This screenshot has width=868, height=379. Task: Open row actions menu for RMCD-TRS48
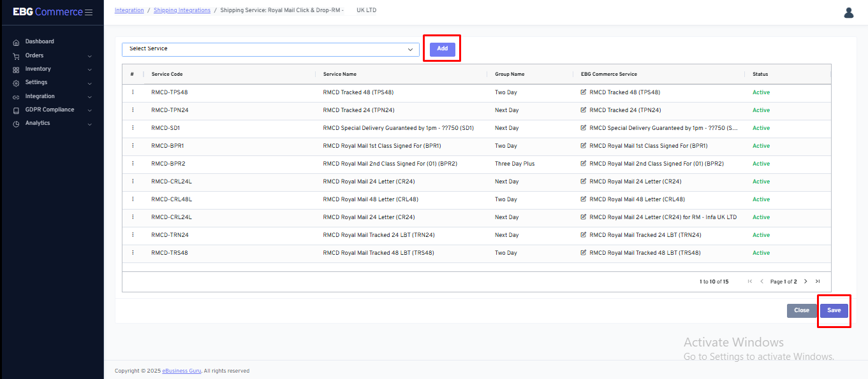pos(133,253)
